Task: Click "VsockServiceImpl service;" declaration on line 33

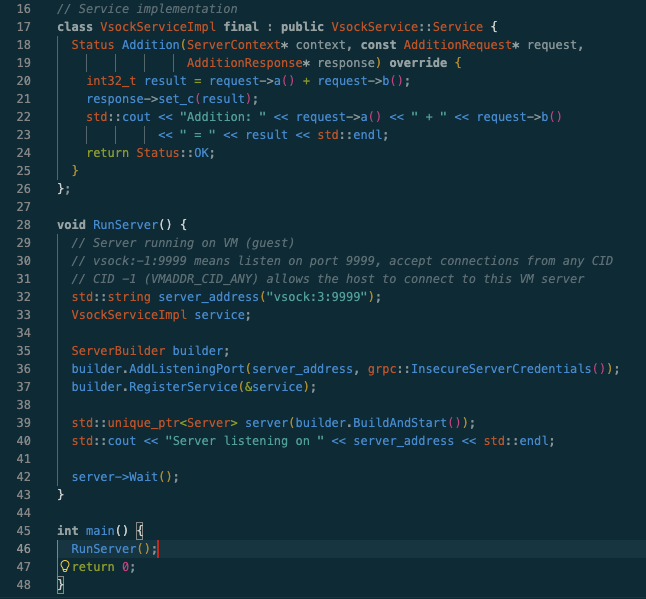Action: [161, 315]
